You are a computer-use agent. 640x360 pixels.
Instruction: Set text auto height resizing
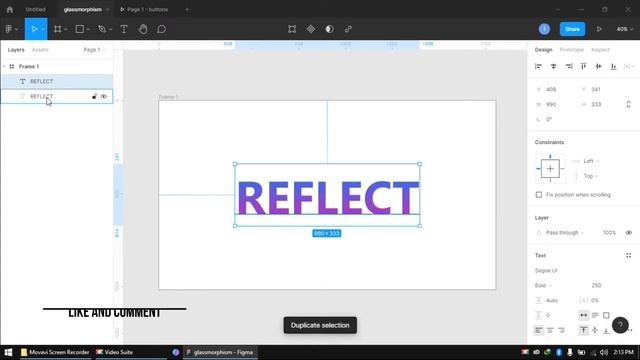point(595,315)
